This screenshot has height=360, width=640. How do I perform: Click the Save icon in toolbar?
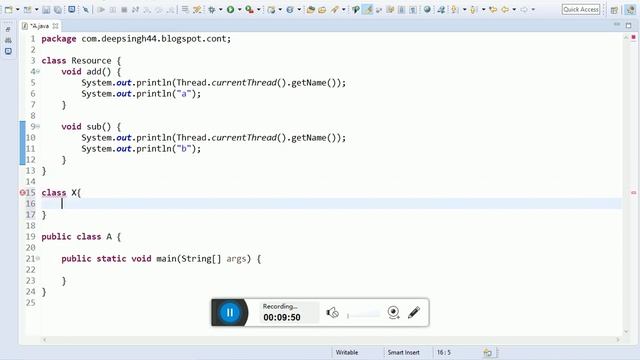(x=46, y=9)
